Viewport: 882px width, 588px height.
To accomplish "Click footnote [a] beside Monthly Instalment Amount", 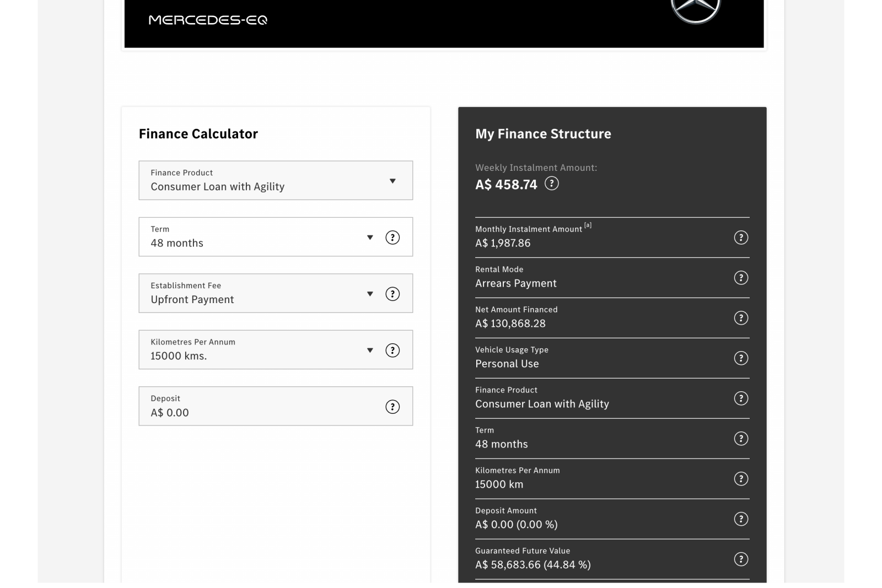I will [x=588, y=225].
